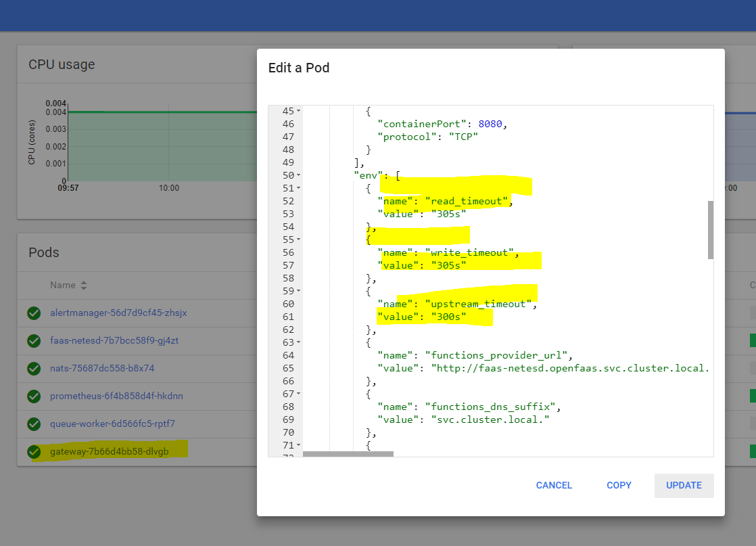Click the green status icon beside nats-75687dc558-b8x74
756x546 pixels.
coord(33,368)
